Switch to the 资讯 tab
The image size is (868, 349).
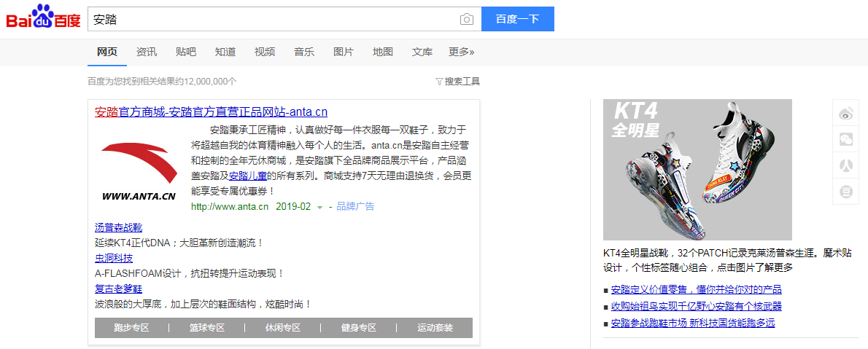click(147, 52)
